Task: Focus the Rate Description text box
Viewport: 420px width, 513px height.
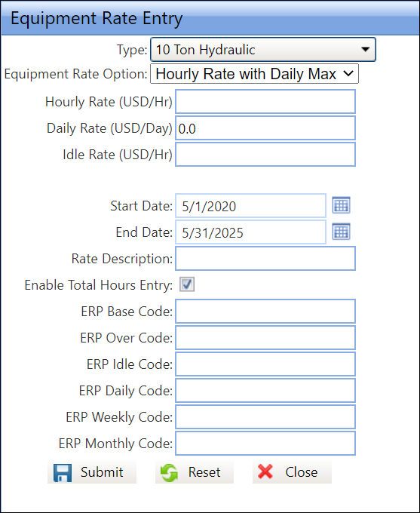Action: pyautogui.click(x=265, y=259)
